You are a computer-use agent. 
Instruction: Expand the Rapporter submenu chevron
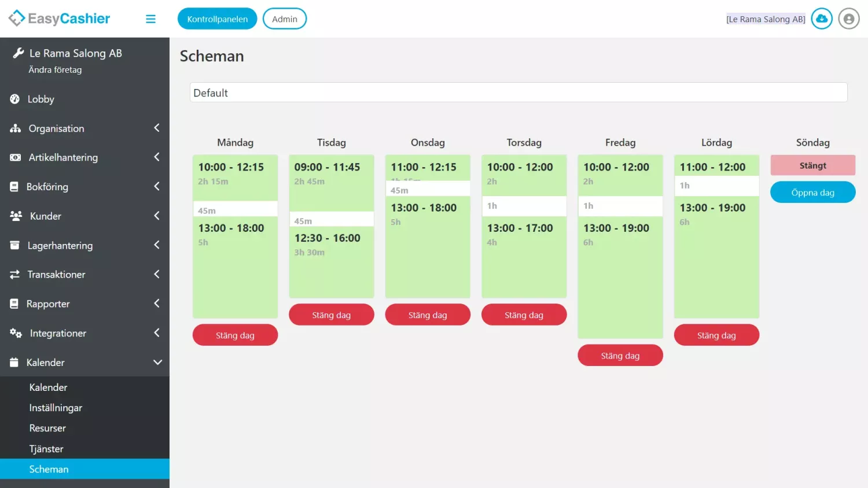pyautogui.click(x=156, y=304)
